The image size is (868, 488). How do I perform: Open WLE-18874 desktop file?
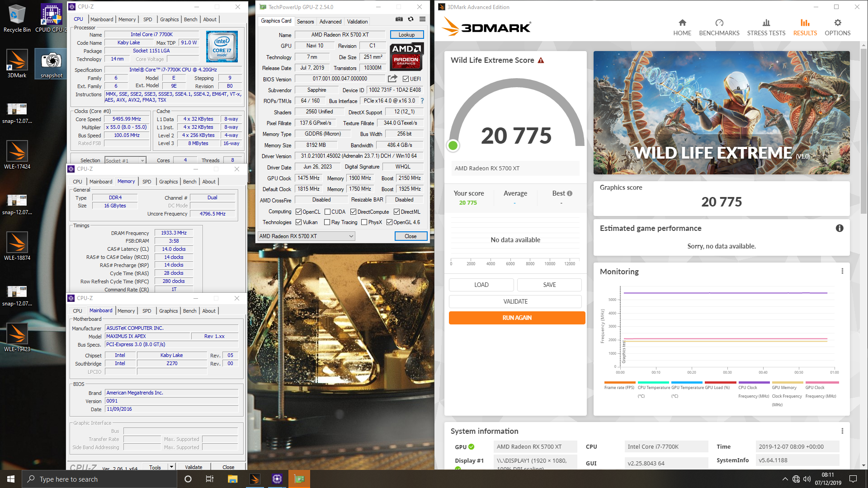[x=17, y=246]
